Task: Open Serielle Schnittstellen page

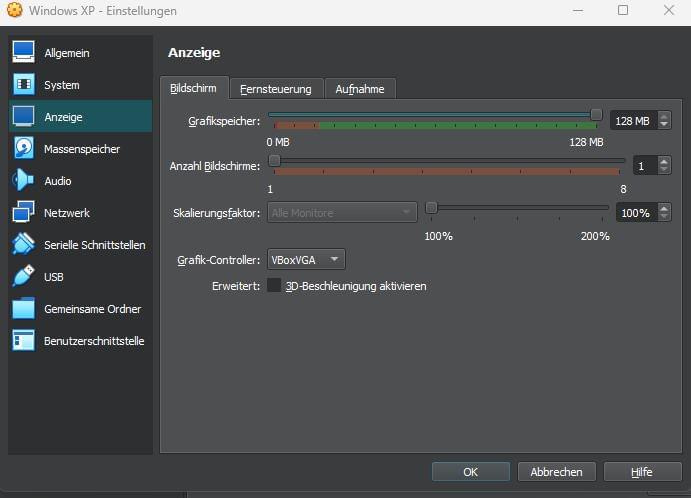Action: 80,245
